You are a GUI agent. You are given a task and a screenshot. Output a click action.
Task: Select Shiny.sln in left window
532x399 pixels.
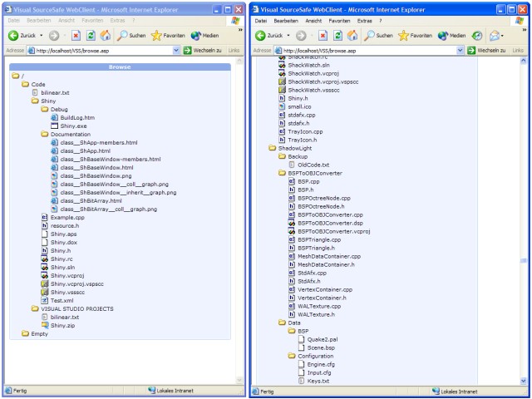[x=62, y=268]
